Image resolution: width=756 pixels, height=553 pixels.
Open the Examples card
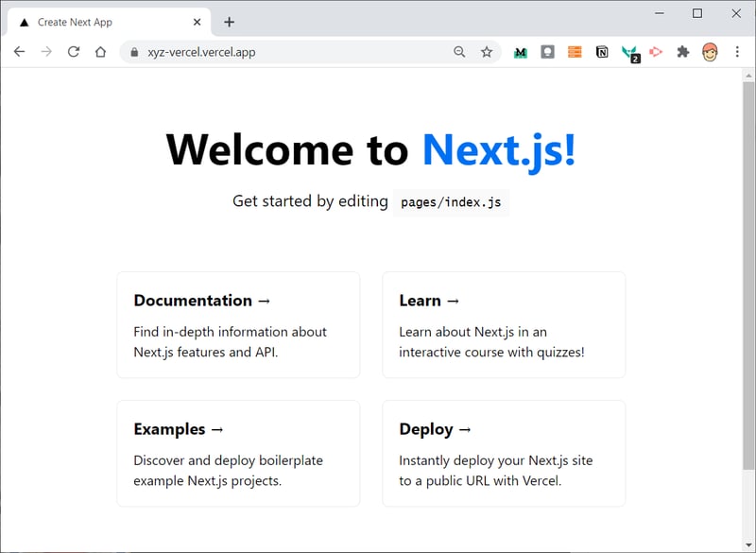(238, 453)
